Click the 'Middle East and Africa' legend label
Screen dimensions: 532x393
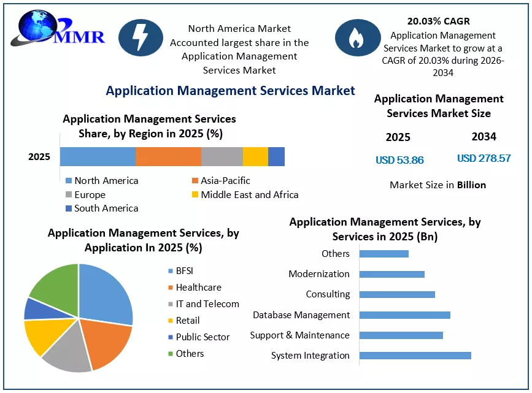[x=250, y=194]
